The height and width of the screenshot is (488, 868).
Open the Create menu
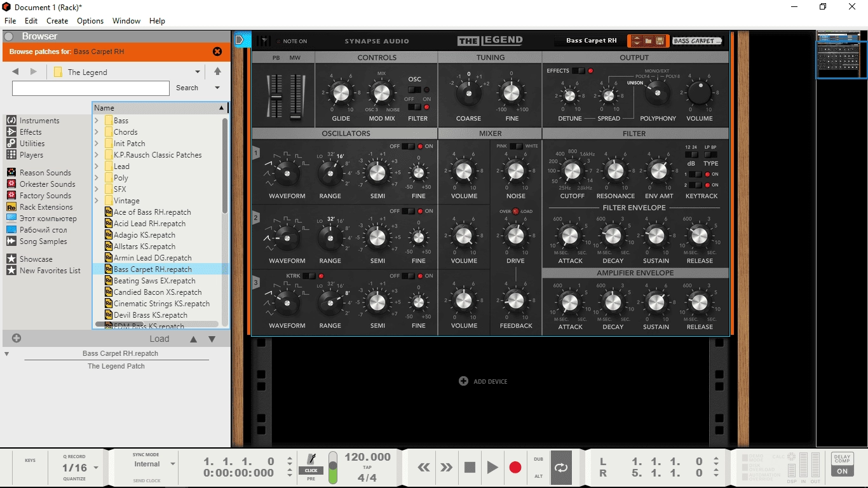(x=57, y=21)
